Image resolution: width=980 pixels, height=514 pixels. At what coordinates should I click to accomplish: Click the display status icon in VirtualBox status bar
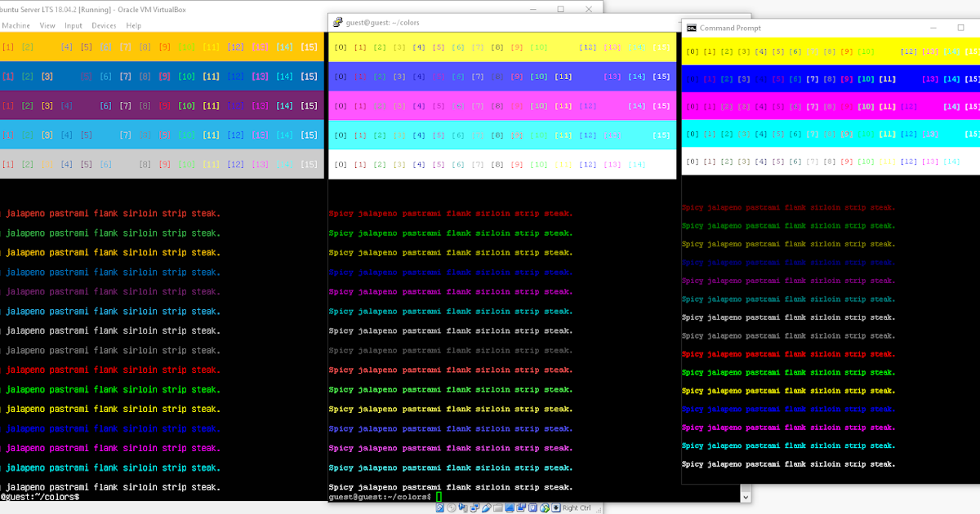pos(510,507)
